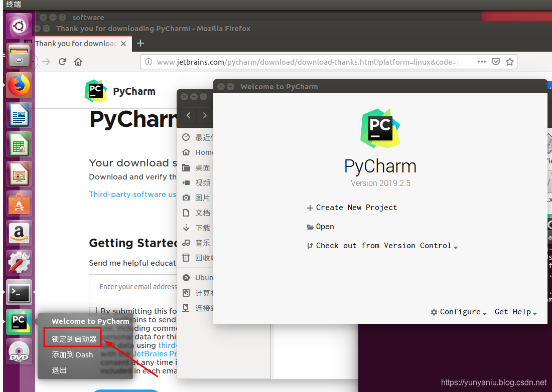Expand the Configure dropdown

[459, 312]
